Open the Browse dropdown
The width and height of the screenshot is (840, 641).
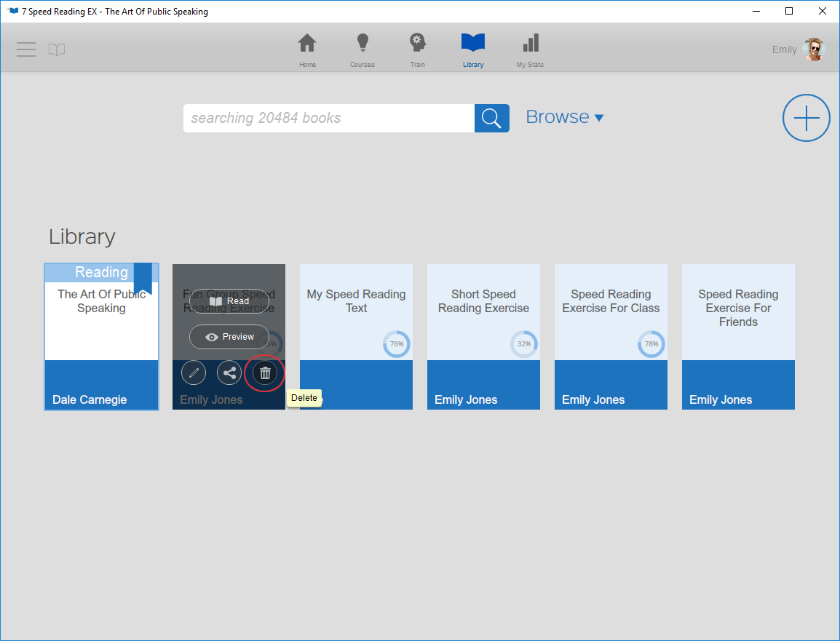(x=565, y=116)
